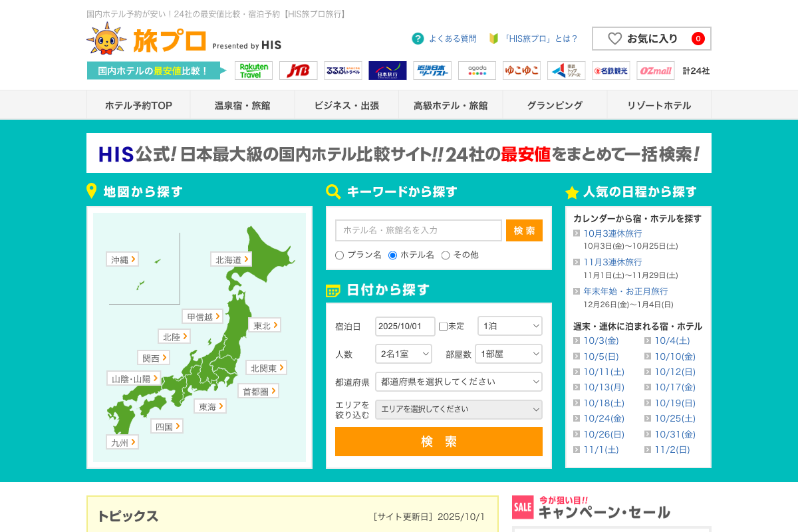This screenshot has width=798, height=532.
Task: Open the 1泊 nights dropdown
Action: tap(509, 327)
